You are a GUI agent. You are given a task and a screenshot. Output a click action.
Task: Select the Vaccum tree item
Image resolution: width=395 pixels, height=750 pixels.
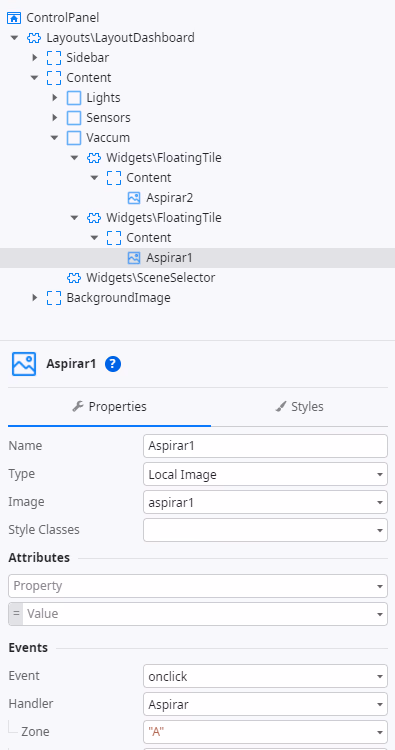tap(108, 138)
